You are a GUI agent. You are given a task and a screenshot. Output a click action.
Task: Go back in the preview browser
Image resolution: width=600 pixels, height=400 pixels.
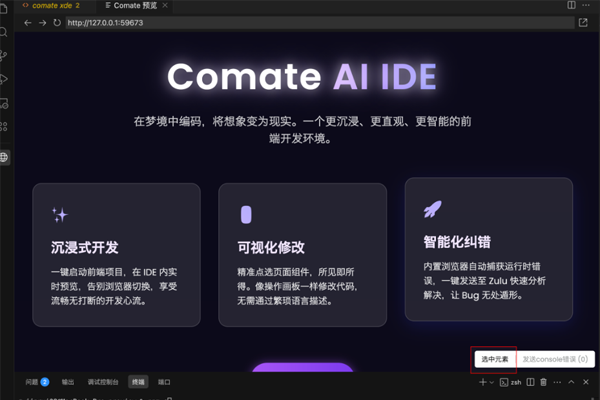coord(28,23)
